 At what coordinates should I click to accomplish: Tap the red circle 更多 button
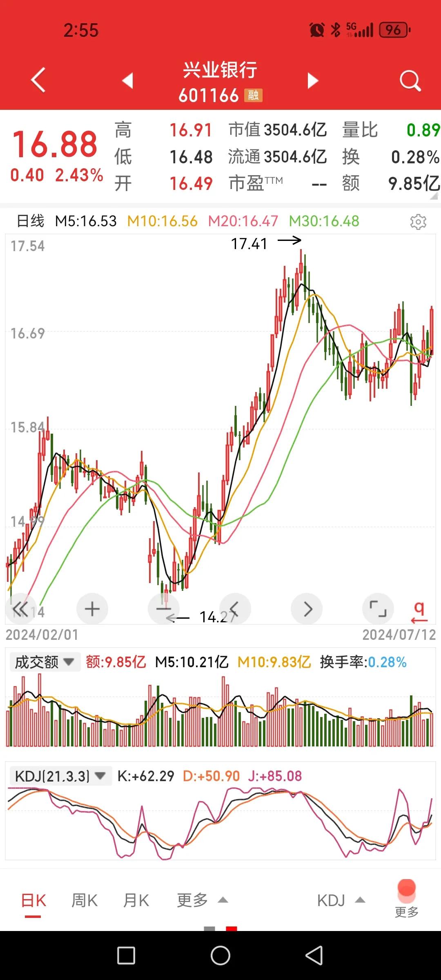pyautogui.click(x=407, y=898)
